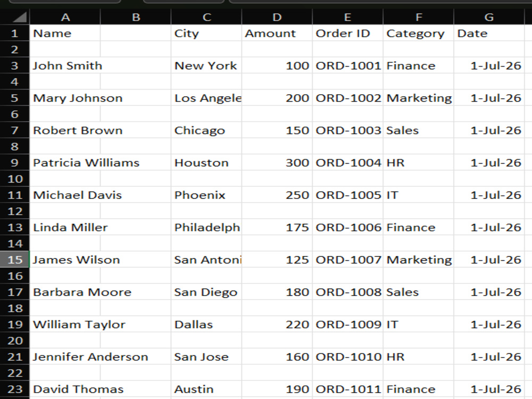The image size is (532, 399).
Task: Click order ID ORD-1005
Action: pyautogui.click(x=347, y=195)
